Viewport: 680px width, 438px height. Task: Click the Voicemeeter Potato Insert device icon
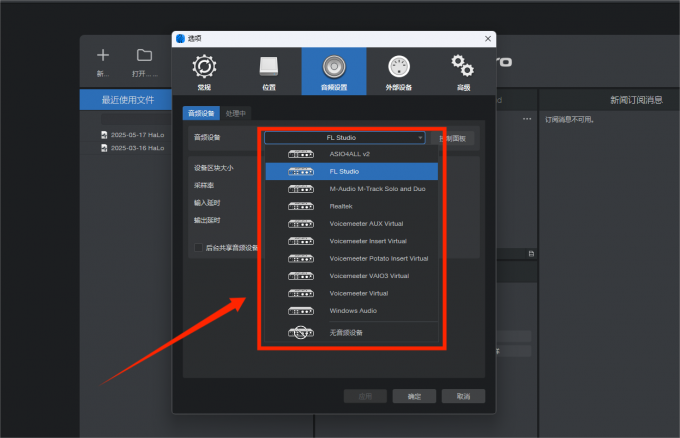point(301,258)
